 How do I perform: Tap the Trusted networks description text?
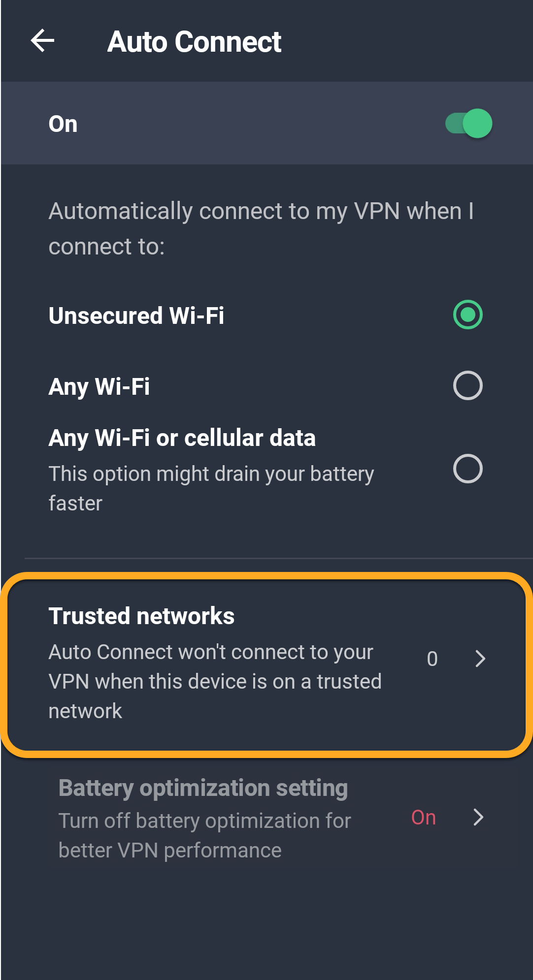215,681
